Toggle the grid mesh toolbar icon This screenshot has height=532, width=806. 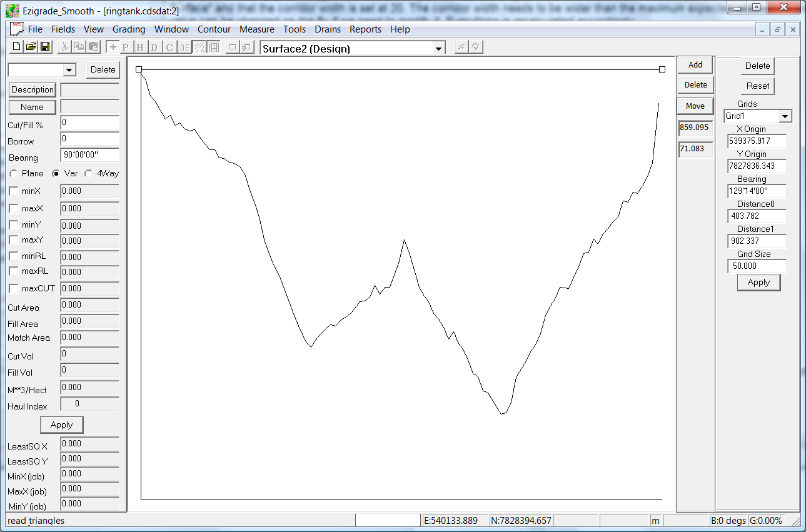(214, 48)
